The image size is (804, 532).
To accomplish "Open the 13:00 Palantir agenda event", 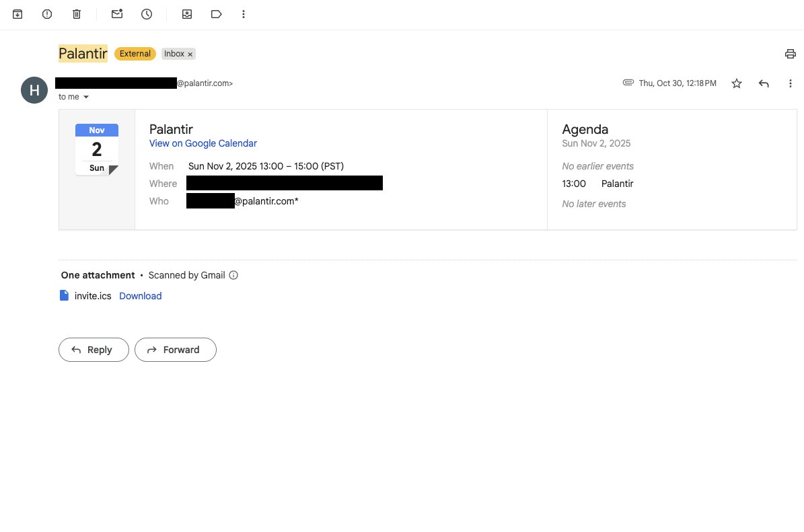I will (x=598, y=184).
